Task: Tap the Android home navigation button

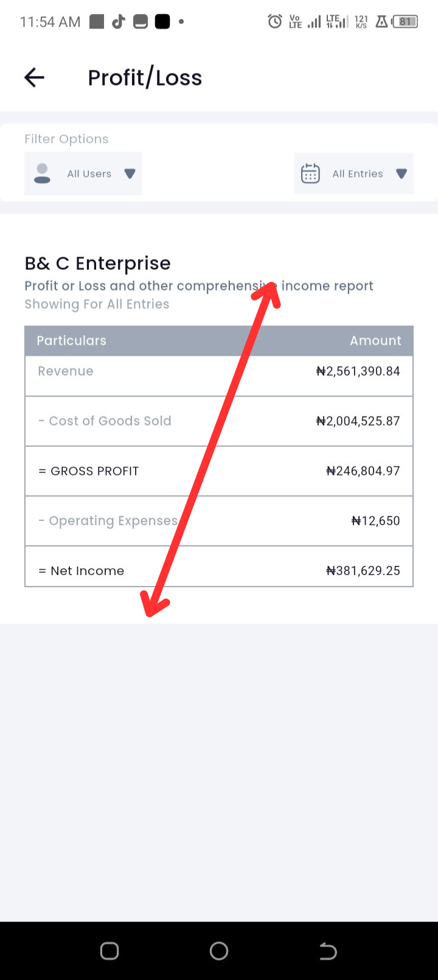Action: point(219,951)
